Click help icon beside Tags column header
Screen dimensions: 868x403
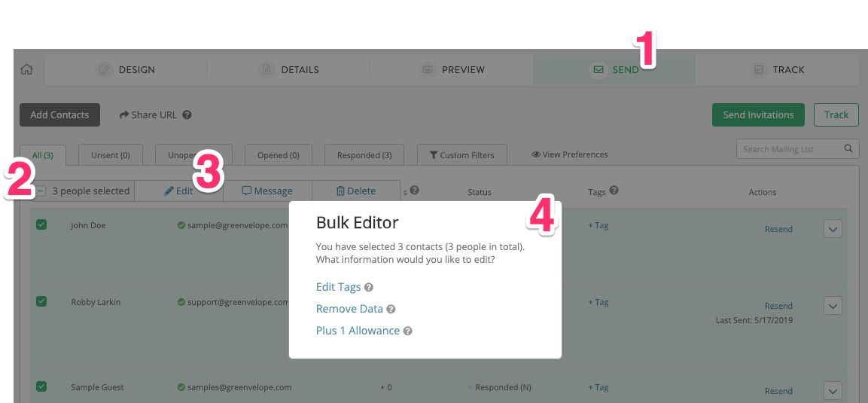click(614, 191)
